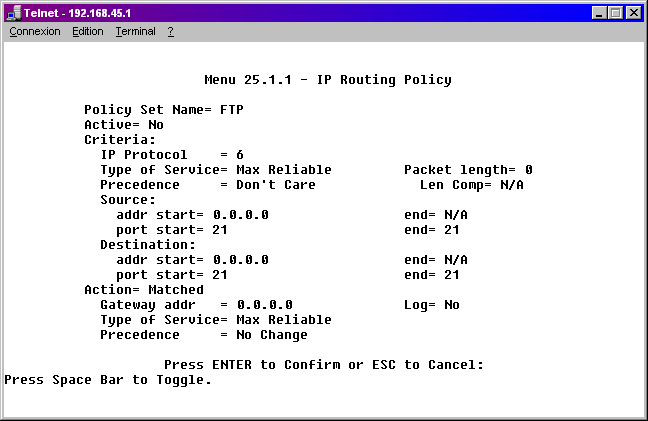Select action Precedence value No Change

point(272,335)
